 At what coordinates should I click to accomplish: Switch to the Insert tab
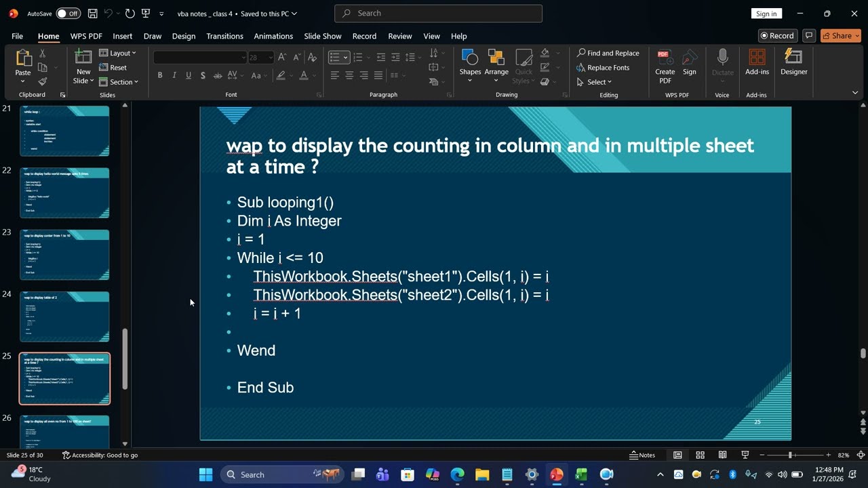pyautogui.click(x=123, y=36)
